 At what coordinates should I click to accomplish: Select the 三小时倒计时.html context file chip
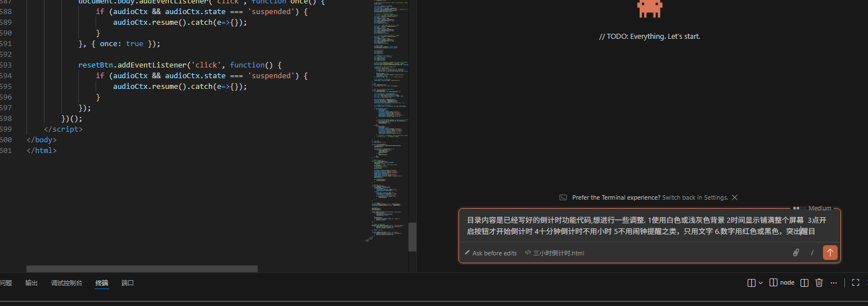click(x=554, y=253)
